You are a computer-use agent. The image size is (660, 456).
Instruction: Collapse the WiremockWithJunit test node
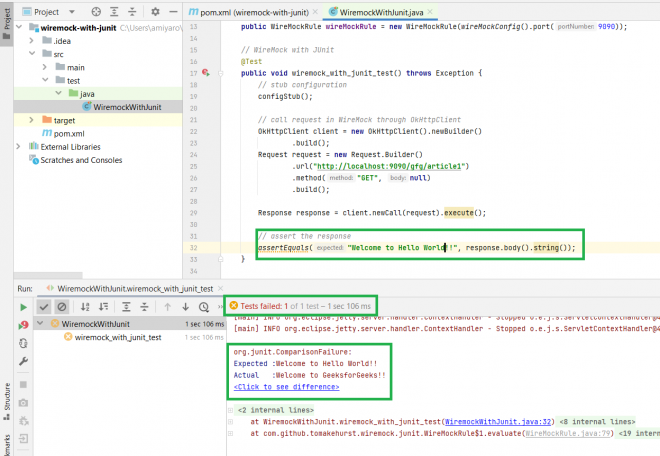pyautogui.click(x=40, y=324)
